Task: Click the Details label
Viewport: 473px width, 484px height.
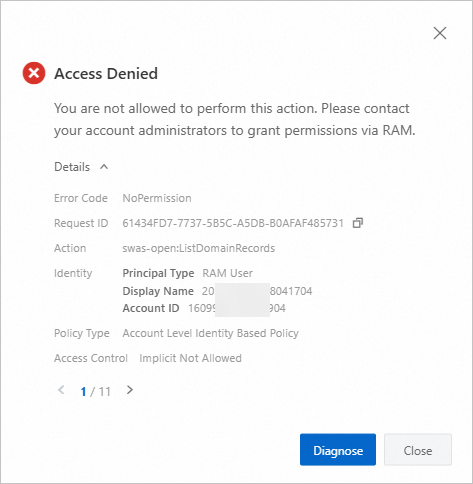Action: click(x=72, y=167)
